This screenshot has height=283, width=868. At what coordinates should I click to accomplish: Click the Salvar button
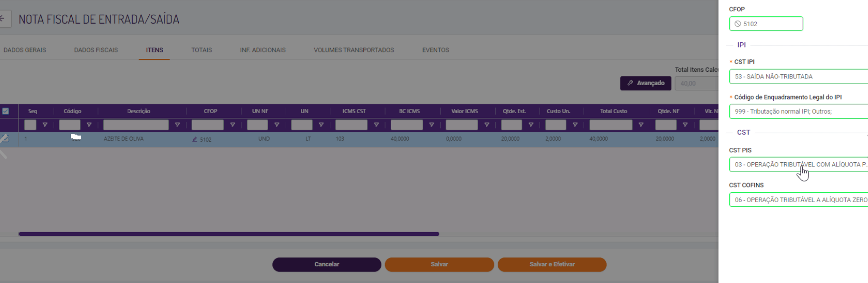[x=439, y=264]
